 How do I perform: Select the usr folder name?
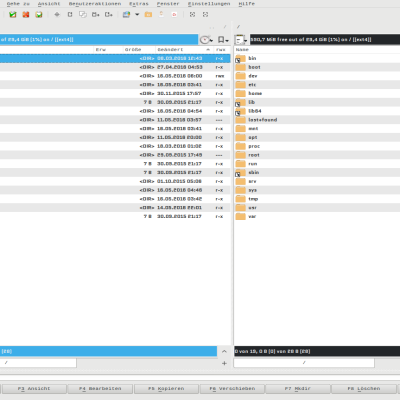tap(252, 208)
